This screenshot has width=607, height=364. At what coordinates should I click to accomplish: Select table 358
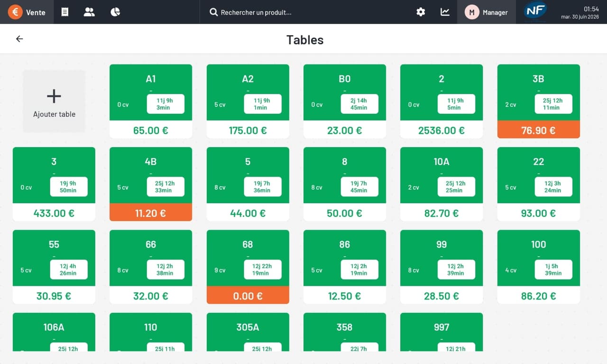click(345, 332)
